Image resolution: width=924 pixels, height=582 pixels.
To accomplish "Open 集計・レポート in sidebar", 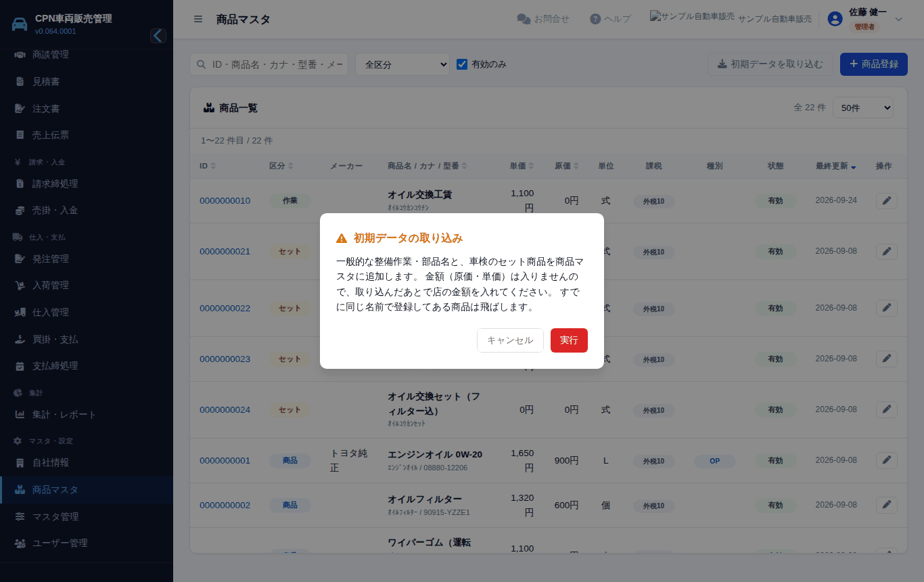I will [87, 414].
